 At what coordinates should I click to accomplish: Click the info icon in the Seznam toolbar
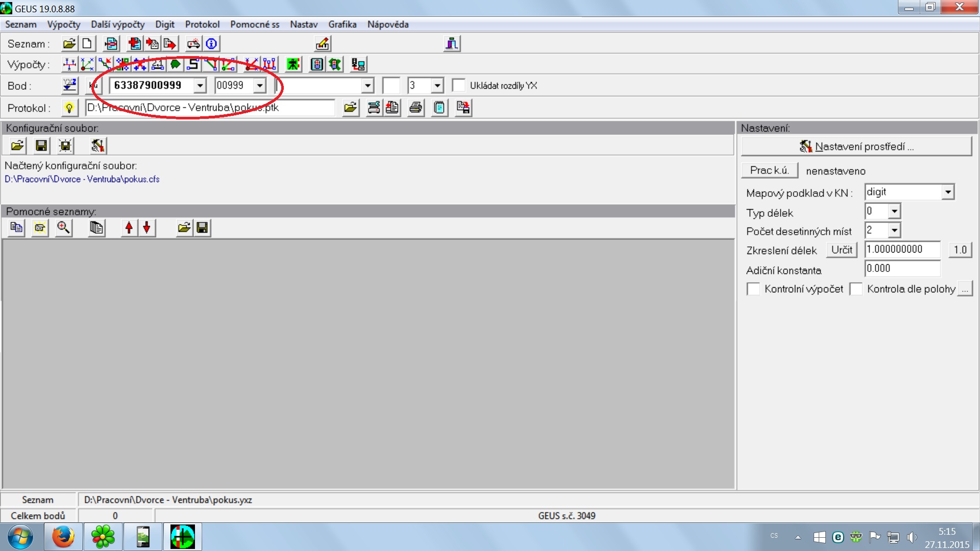(211, 44)
